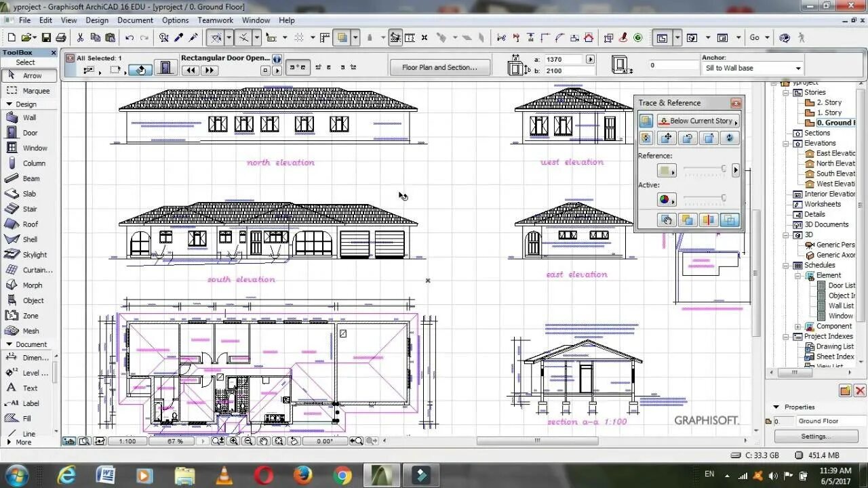Expand the Component schedules node
Screen dimensions: 868x488
pyautogui.click(x=799, y=327)
